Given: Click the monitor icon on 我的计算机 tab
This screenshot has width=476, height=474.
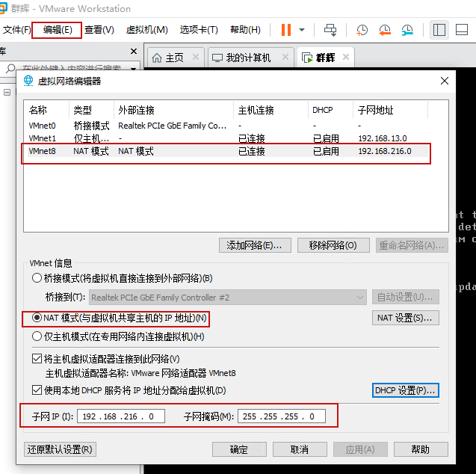Looking at the screenshot, I should point(217,58).
